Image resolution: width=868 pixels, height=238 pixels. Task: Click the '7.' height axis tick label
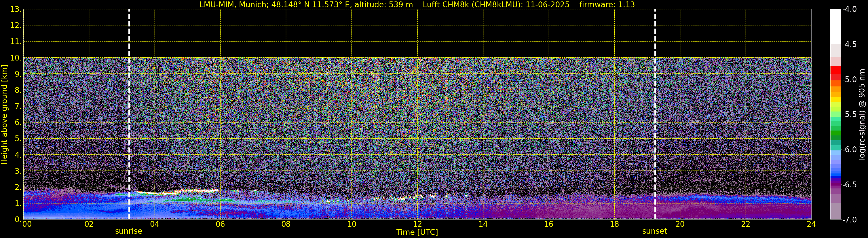click(18, 106)
